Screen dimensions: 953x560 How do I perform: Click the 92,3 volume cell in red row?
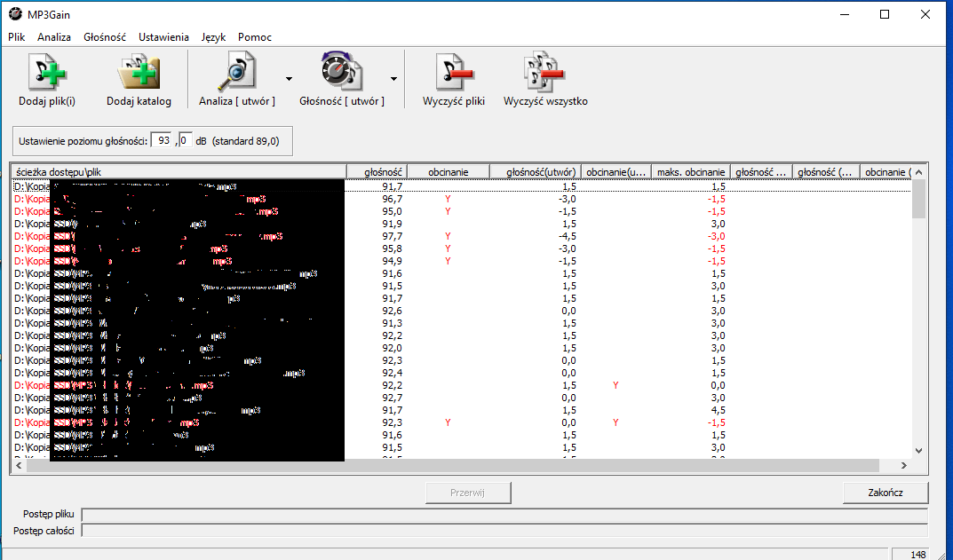(392, 422)
